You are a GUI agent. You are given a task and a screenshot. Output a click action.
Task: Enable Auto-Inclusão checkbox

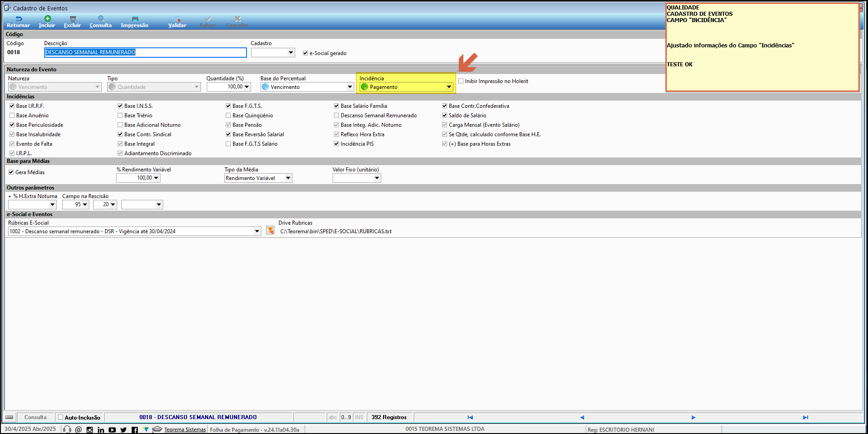click(x=60, y=417)
